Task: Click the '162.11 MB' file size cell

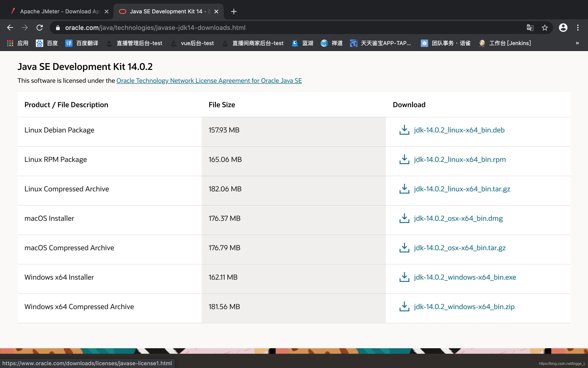Action: tap(294, 279)
